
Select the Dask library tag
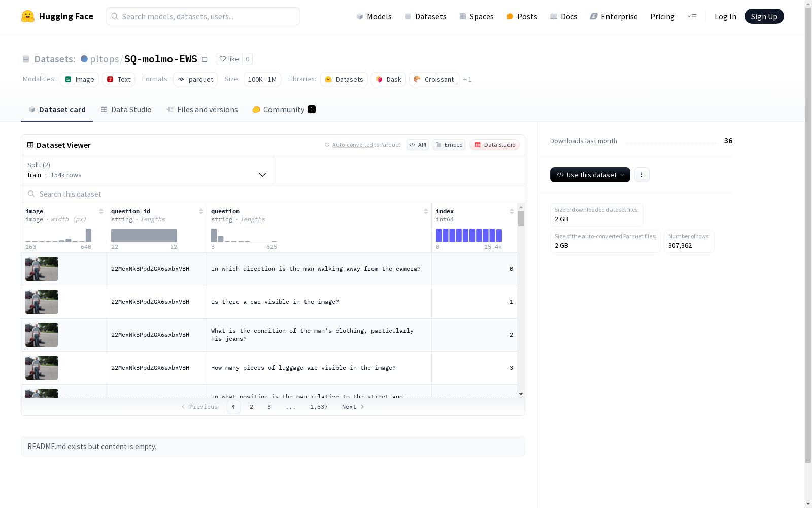[388, 79]
